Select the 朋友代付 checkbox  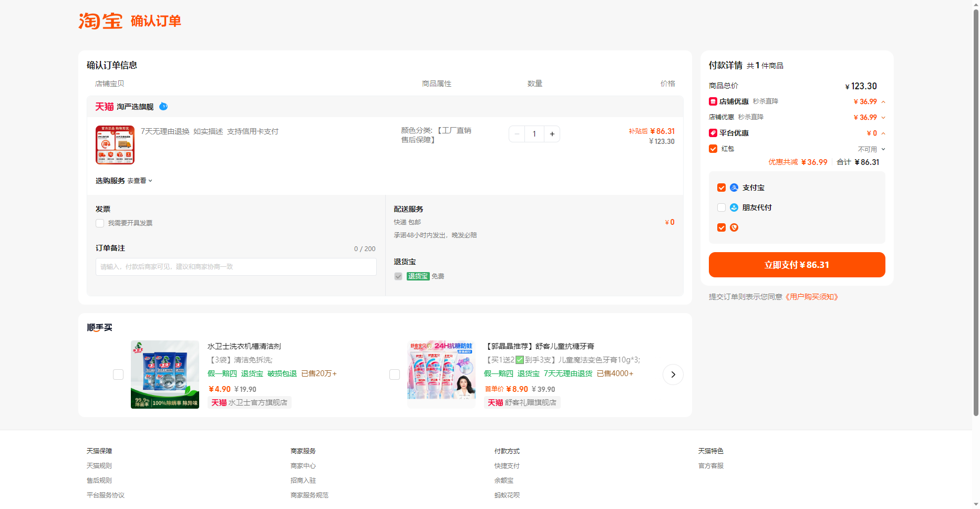coord(721,207)
